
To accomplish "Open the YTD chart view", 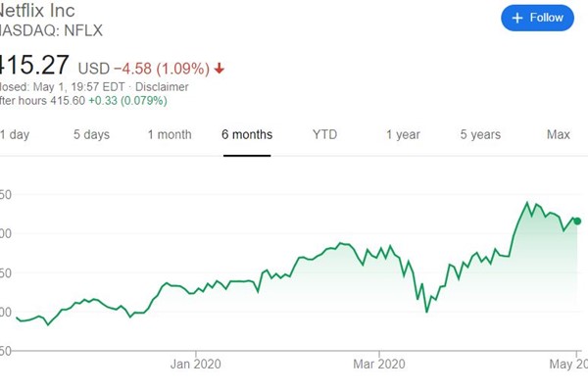I will [x=324, y=134].
